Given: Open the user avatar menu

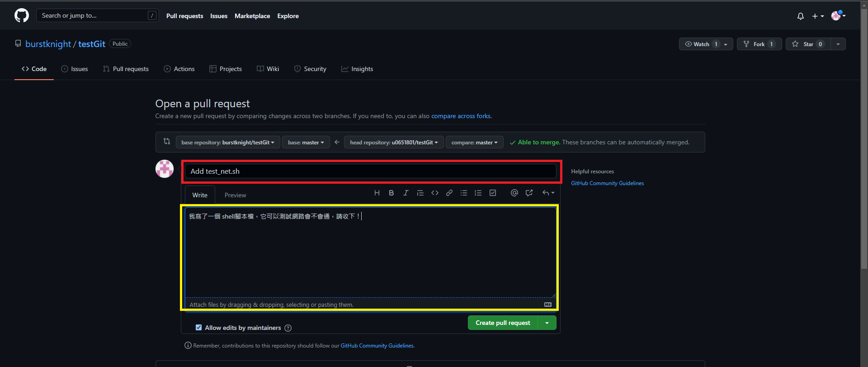Looking at the screenshot, I should (x=839, y=16).
